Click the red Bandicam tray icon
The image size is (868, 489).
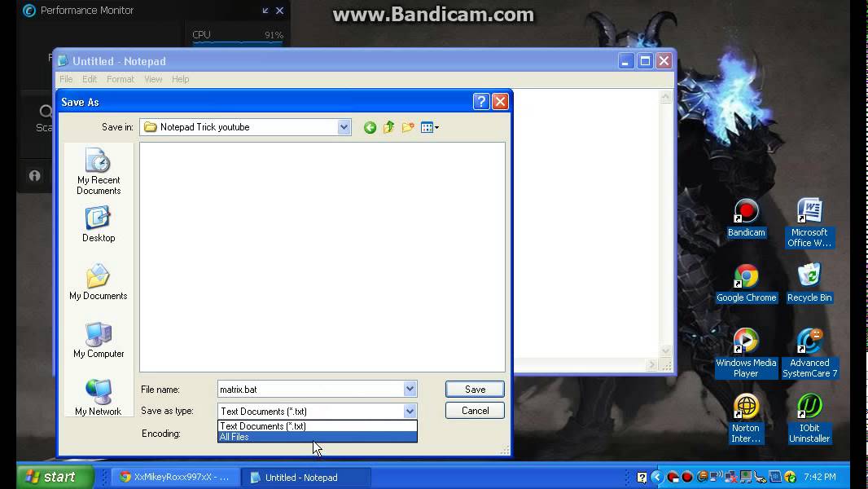pyautogui.click(x=687, y=477)
